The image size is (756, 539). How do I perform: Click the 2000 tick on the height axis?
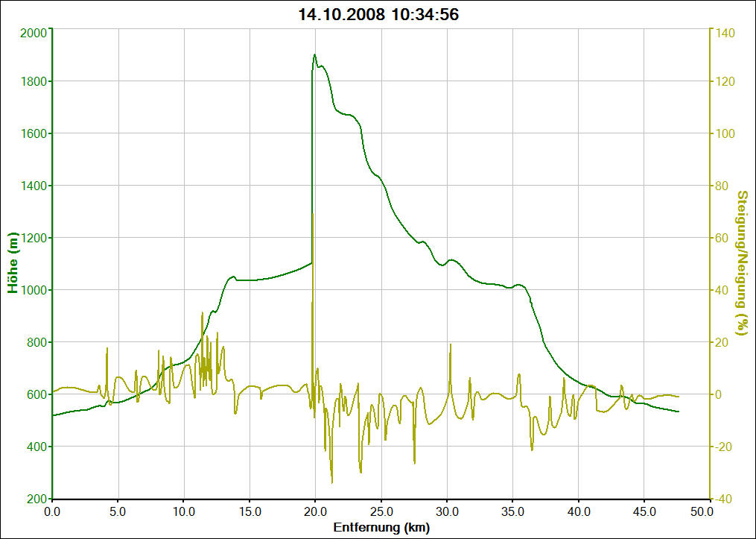(x=32, y=34)
